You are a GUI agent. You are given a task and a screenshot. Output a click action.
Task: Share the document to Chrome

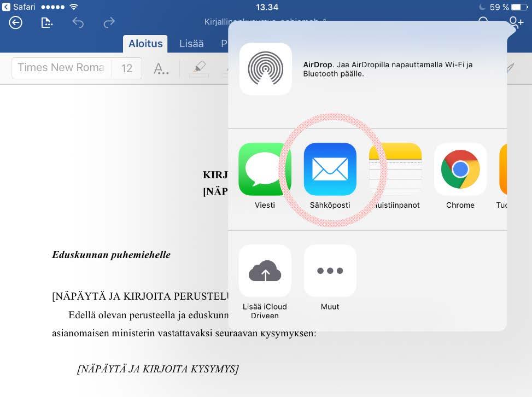(x=460, y=170)
